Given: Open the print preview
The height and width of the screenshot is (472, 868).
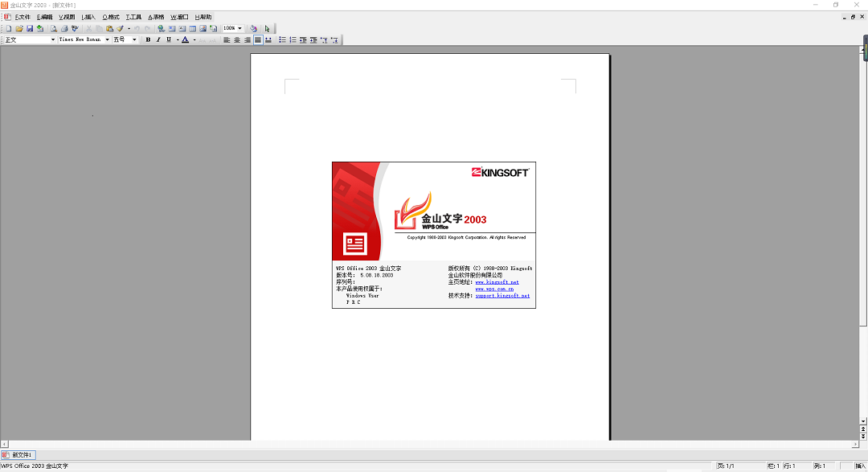Looking at the screenshot, I should (53, 28).
